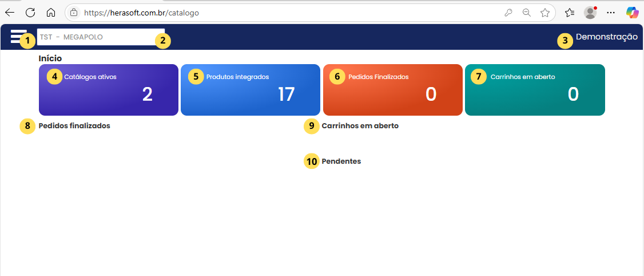Viewport: 644px width, 276px height.
Task: Open browser settings and more menu
Action: [611, 13]
